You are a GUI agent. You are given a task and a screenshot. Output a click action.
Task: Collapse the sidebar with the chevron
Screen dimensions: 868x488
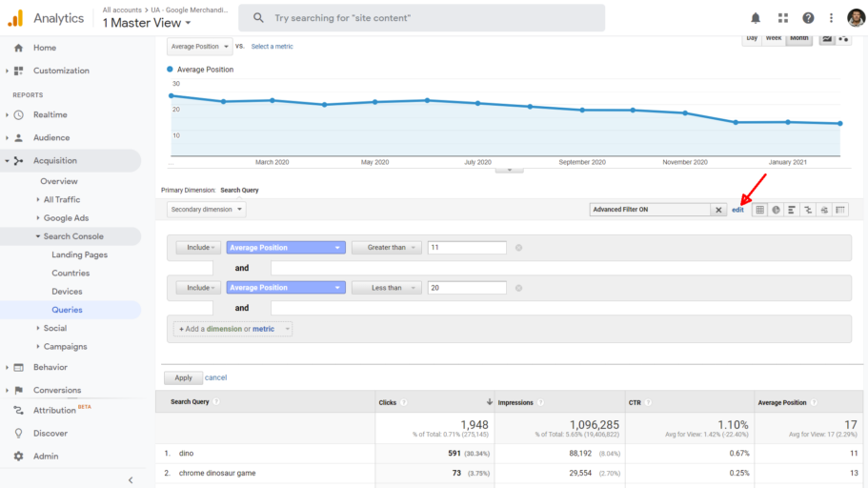click(x=131, y=480)
